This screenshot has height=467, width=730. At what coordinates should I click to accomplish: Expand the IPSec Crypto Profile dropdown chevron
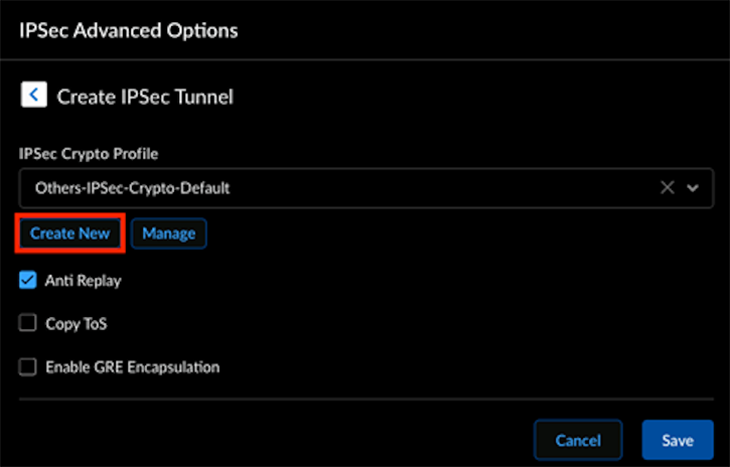[692, 187]
